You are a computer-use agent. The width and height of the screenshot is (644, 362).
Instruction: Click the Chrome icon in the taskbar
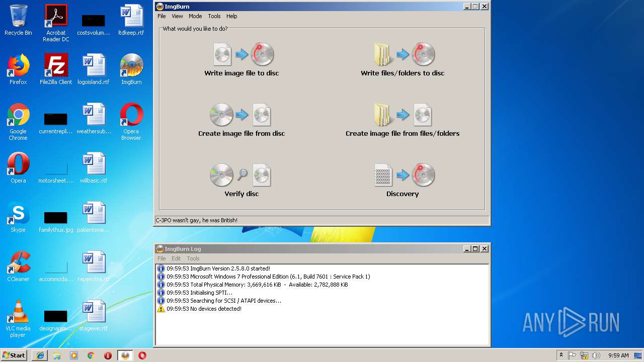[x=91, y=355]
